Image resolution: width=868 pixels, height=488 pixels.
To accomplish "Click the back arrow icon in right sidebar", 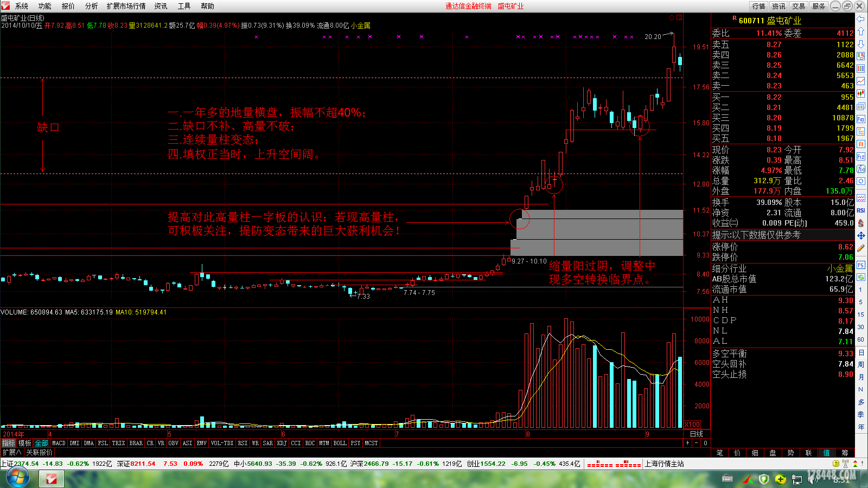I will click(x=861, y=19).
